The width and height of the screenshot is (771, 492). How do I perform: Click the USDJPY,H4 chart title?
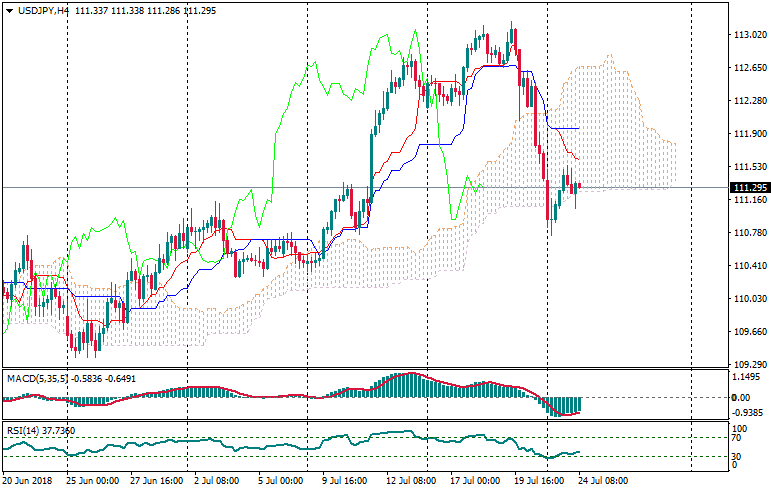pyautogui.click(x=43, y=10)
